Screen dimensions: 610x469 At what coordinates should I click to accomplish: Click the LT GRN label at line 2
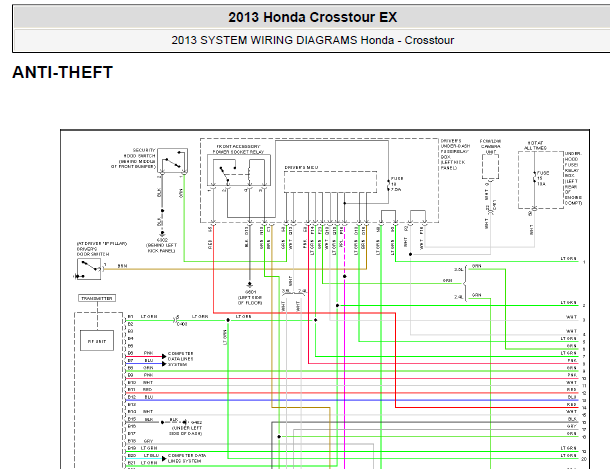click(568, 302)
